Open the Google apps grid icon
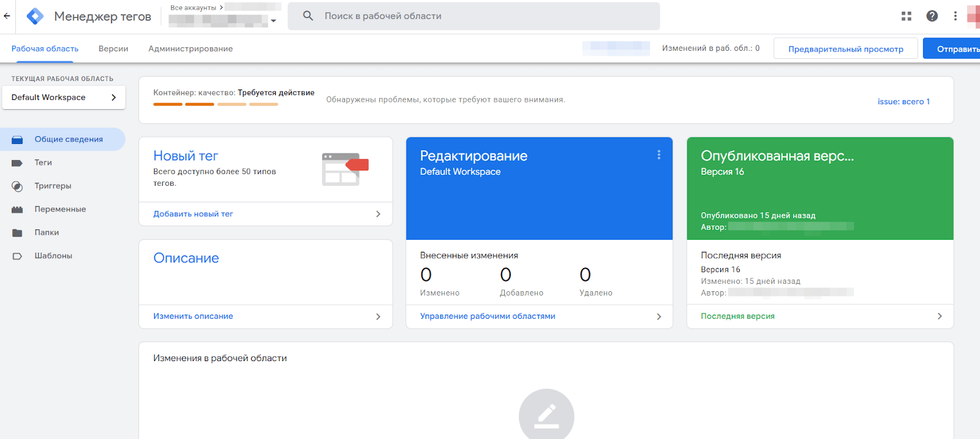The image size is (980, 439). tap(907, 16)
